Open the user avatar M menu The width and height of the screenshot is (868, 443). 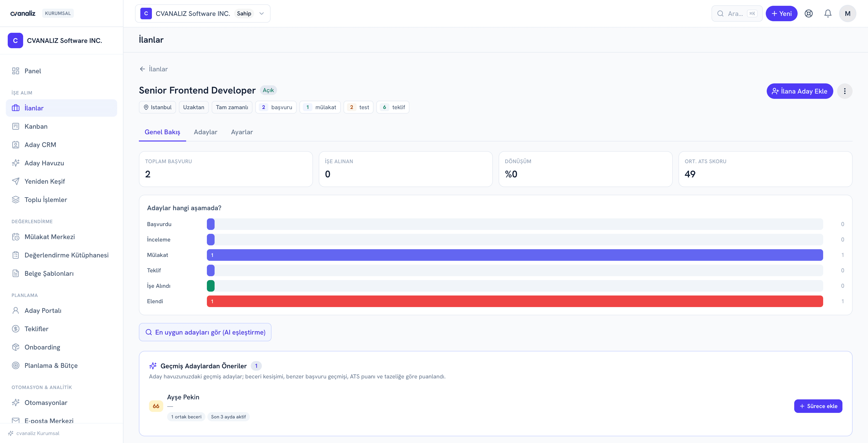coord(848,13)
